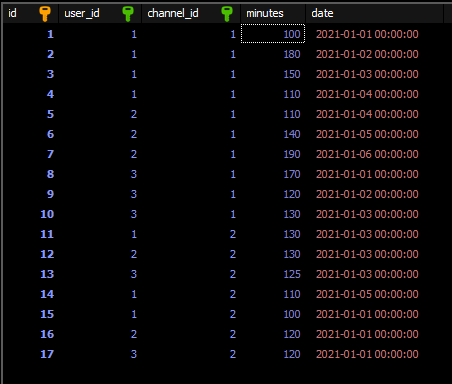The width and height of the screenshot is (452, 384).
Task: Select date 2021-01-03 in row id 10
Action: pyautogui.click(x=367, y=214)
